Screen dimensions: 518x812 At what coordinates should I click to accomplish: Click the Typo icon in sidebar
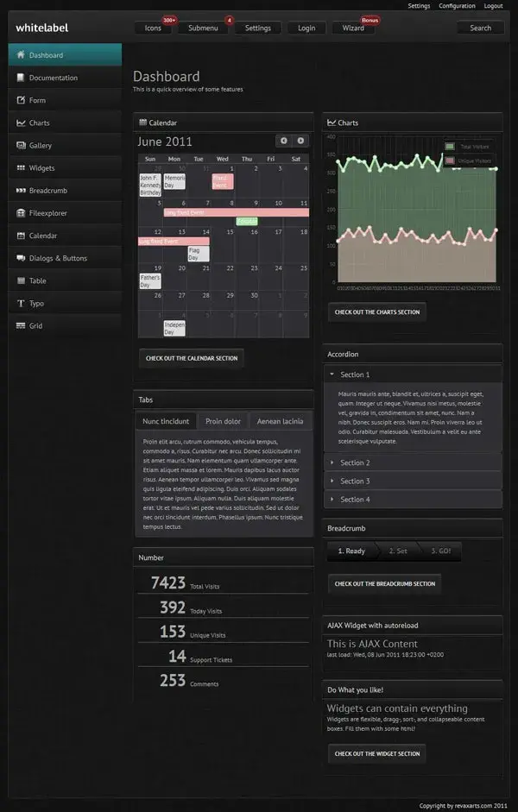(21, 303)
